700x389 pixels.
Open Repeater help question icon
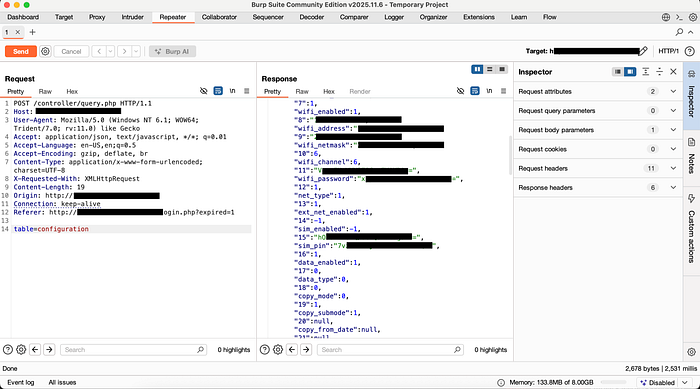pos(690,51)
